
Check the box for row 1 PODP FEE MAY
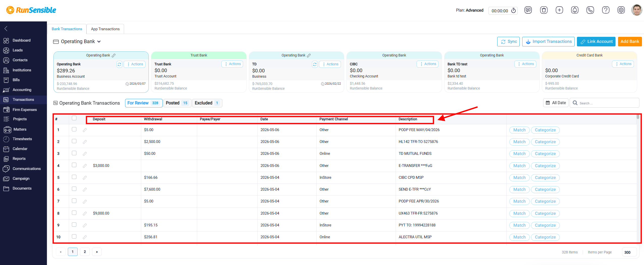74,129
